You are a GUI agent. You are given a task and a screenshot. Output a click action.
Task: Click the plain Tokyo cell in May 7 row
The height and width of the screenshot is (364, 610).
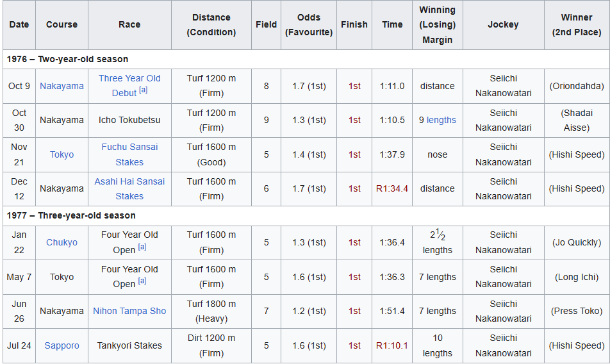click(62, 277)
